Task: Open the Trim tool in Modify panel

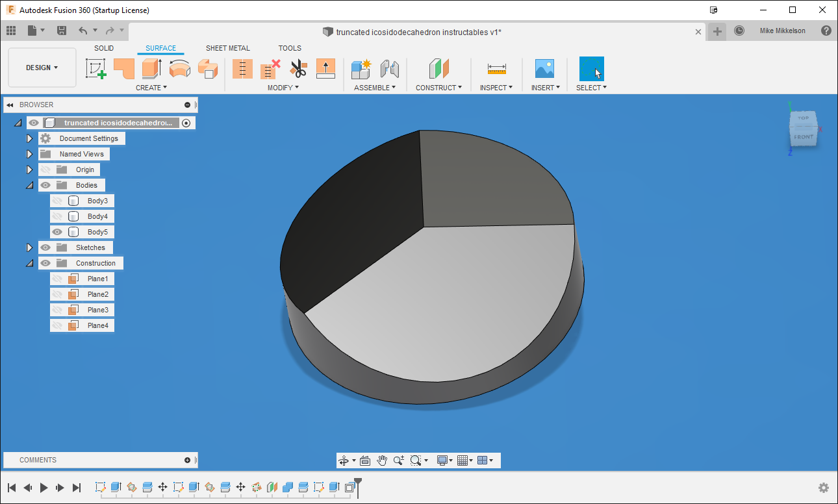Action: click(298, 68)
